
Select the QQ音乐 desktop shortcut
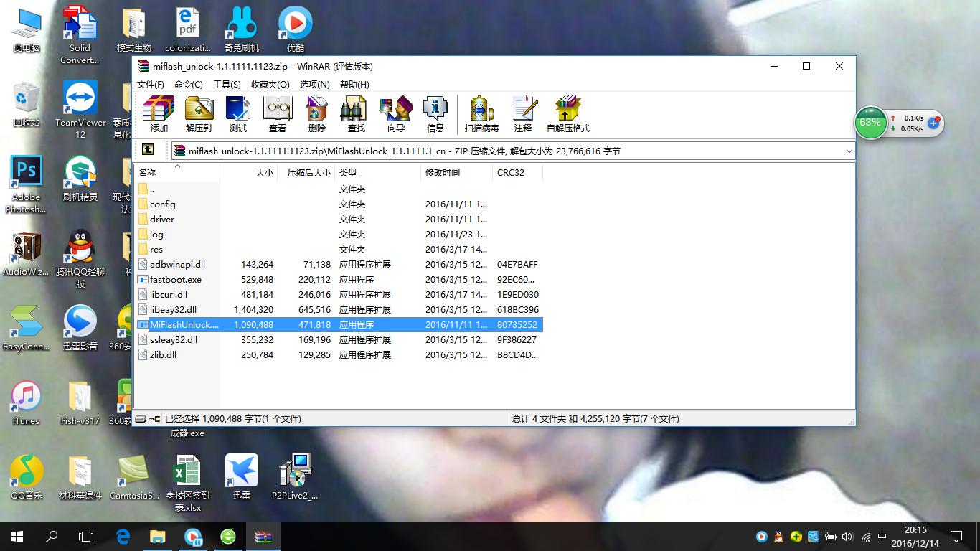click(27, 478)
